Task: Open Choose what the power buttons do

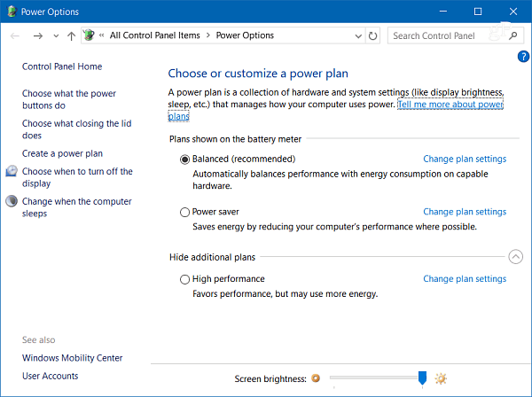Action: 69,99
